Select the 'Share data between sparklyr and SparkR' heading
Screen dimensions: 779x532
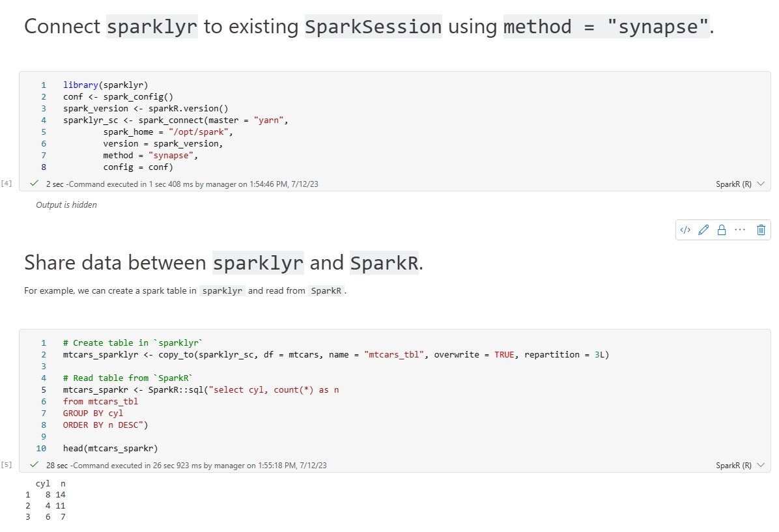pos(223,262)
